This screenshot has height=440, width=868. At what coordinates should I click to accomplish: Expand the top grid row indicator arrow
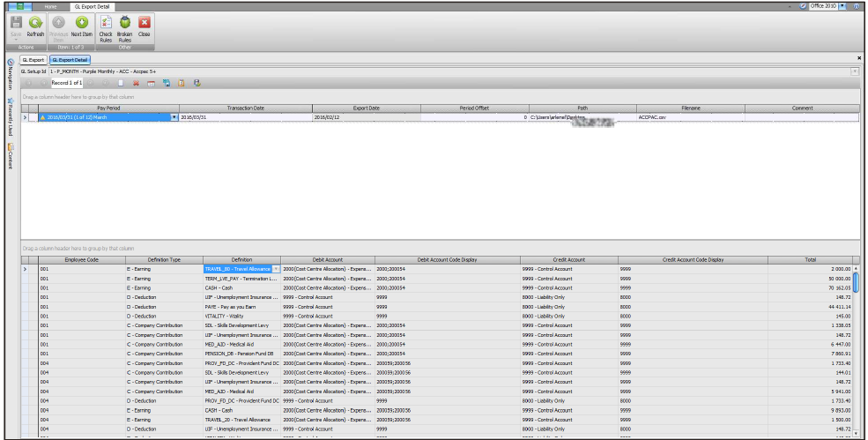[x=25, y=117]
